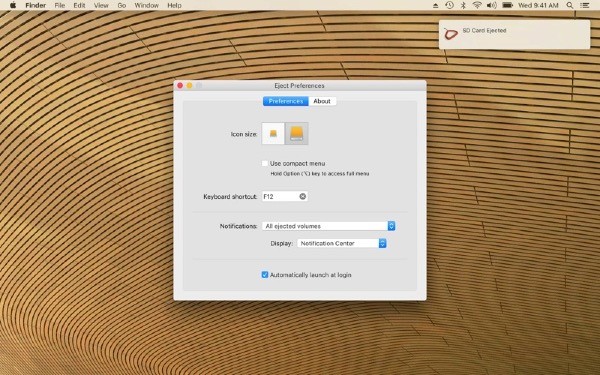
Task: Open the Apple menu
Action: pos(13,5)
